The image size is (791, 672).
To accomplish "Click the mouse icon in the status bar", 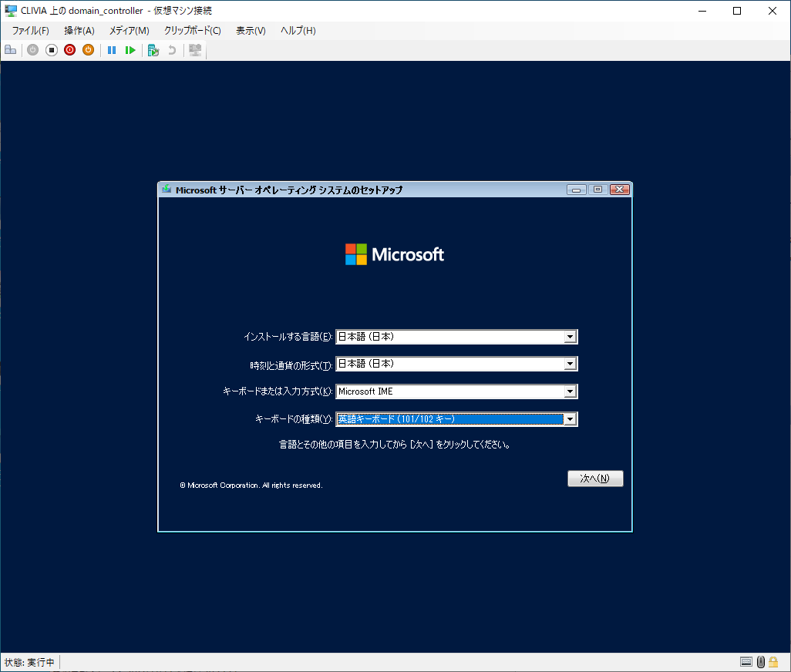I will [761, 662].
